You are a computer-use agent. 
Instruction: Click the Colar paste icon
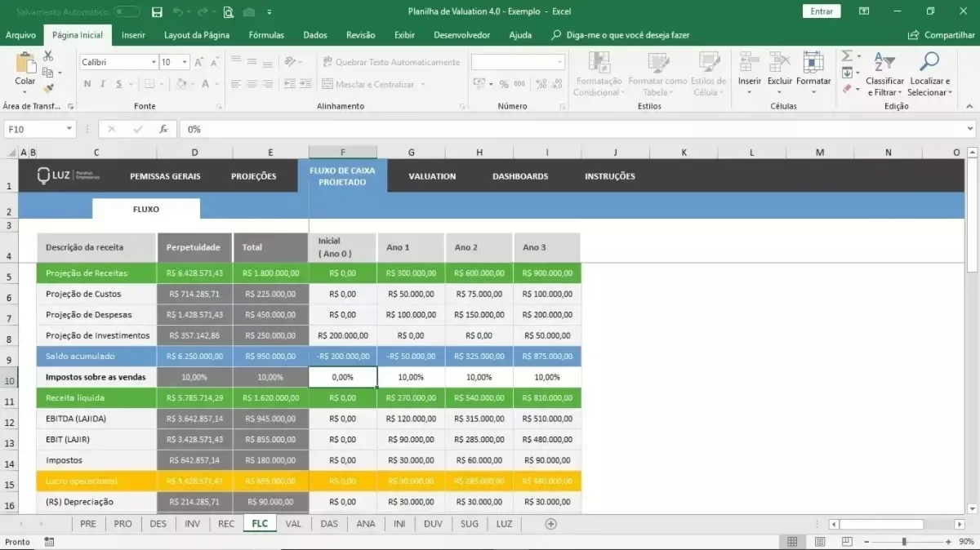[25, 64]
